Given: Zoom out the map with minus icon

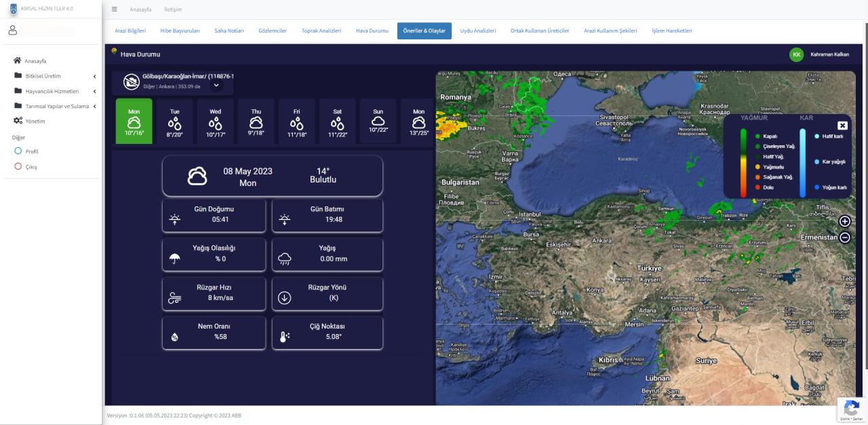Looking at the screenshot, I should coord(844,238).
